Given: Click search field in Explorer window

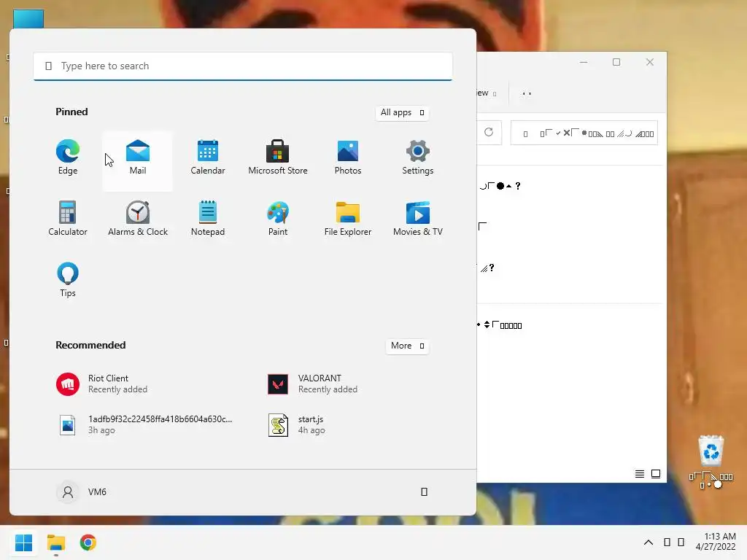Looking at the screenshot, I should click(x=584, y=133).
